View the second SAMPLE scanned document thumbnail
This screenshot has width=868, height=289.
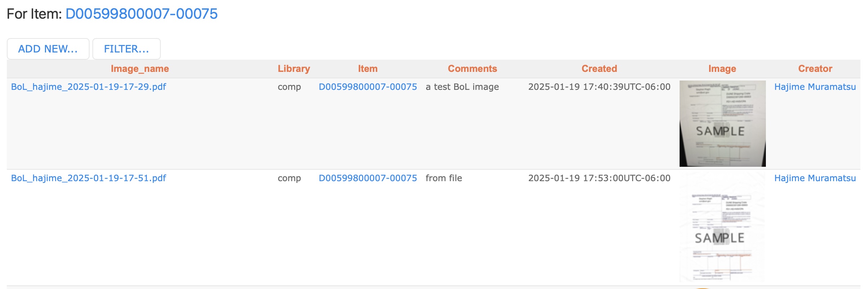coord(723,227)
